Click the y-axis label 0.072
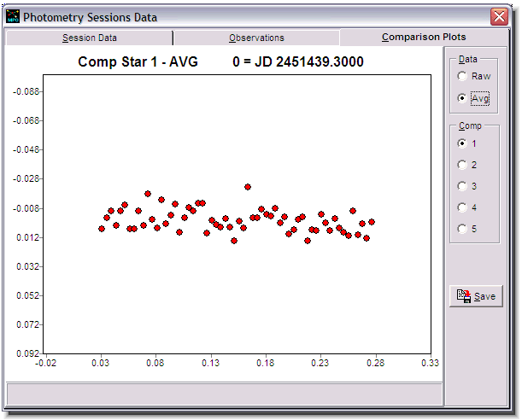522x420 pixels. (28, 324)
